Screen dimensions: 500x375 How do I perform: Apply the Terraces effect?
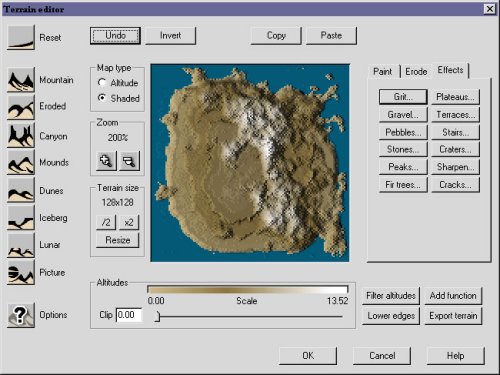click(x=455, y=115)
